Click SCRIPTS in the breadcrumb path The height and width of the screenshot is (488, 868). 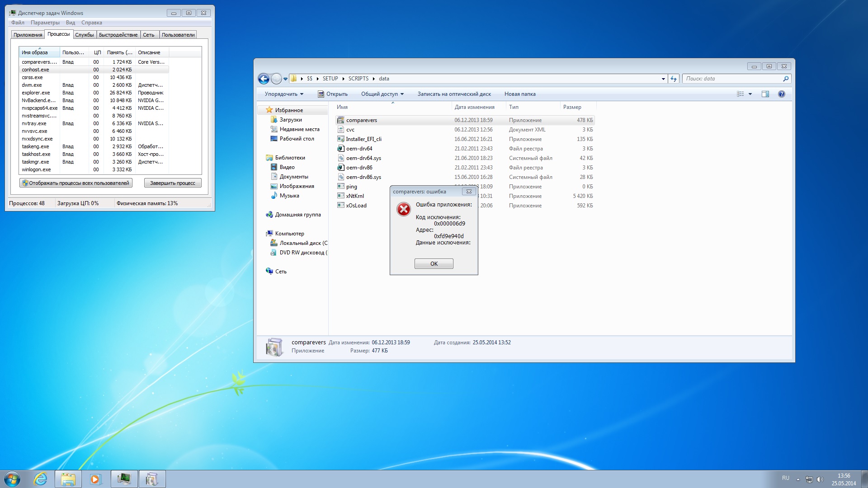click(358, 79)
